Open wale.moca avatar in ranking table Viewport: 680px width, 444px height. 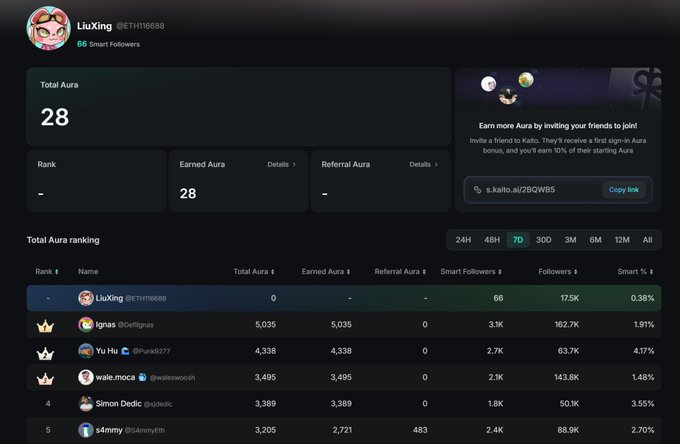click(x=86, y=377)
